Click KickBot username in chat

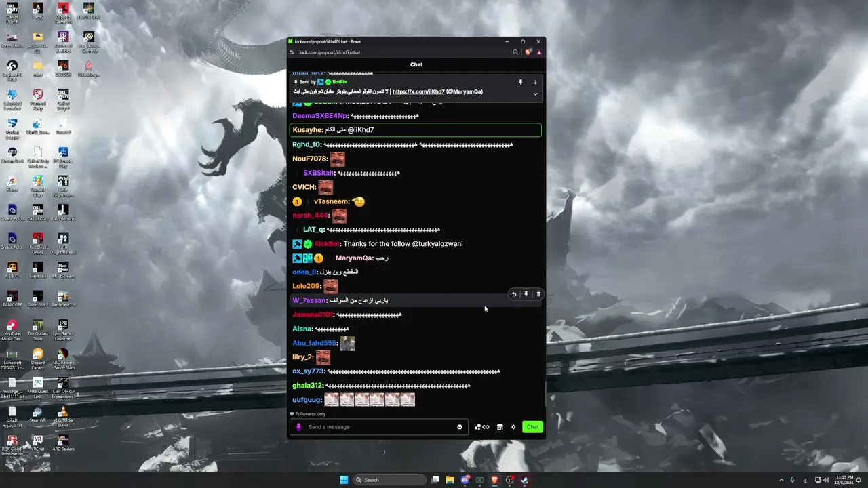tap(327, 244)
